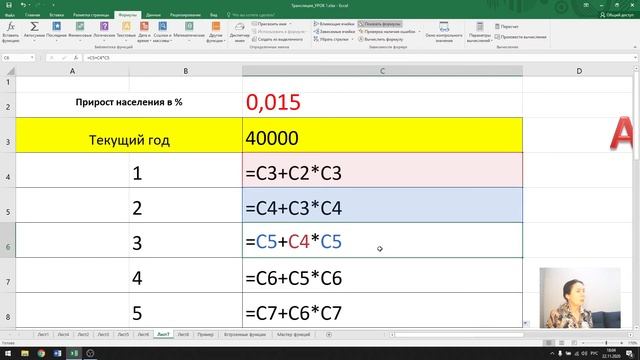Open Logical functions library
The height and width of the screenshot is (360, 640).
tap(104, 32)
